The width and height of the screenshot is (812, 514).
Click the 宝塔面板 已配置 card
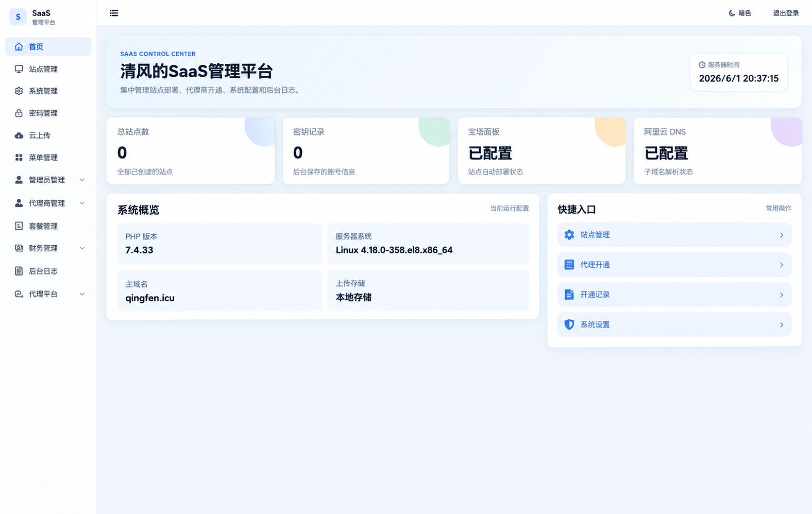click(x=542, y=151)
